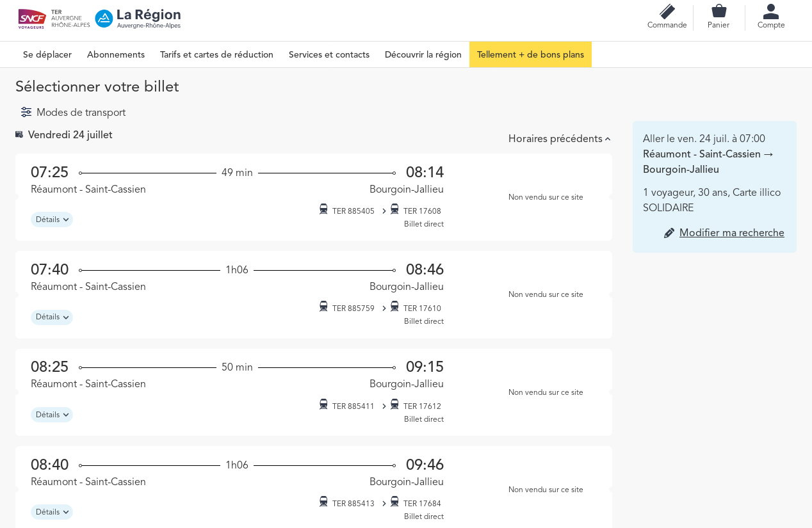Click the 50 min duration label
The width and height of the screenshot is (812, 528).
coord(237,367)
